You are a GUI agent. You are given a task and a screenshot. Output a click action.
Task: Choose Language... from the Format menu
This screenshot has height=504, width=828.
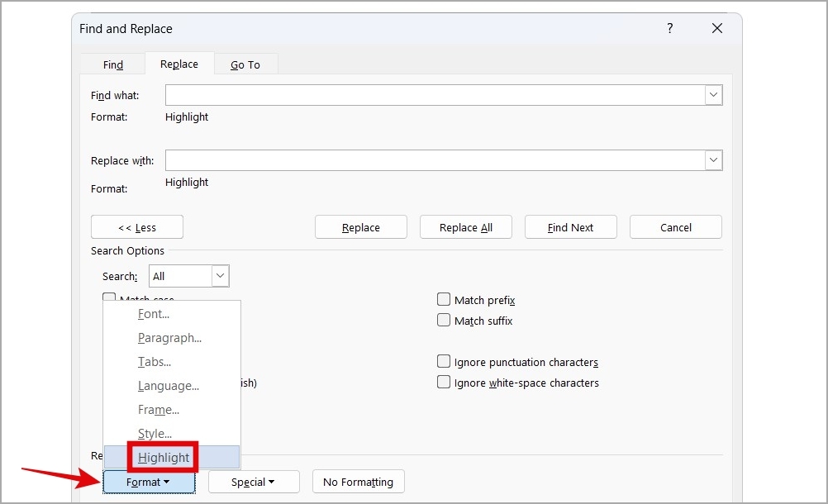[x=172, y=386]
